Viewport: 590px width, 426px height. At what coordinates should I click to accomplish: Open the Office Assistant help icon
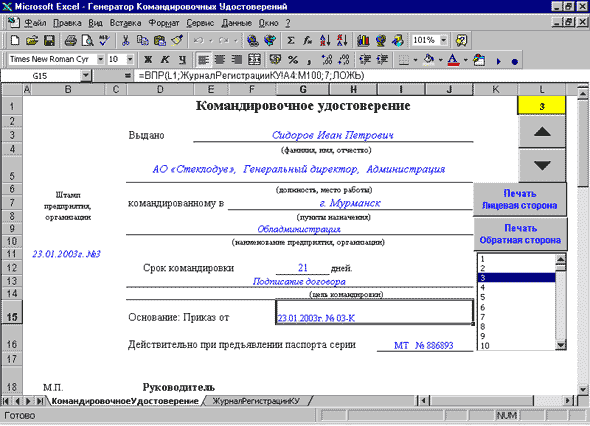click(x=461, y=40)
